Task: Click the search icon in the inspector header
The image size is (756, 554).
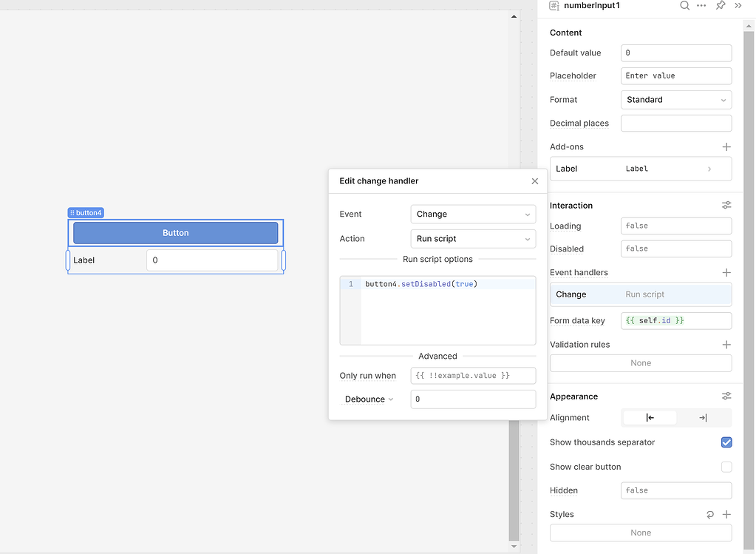Action: [684, 6]
